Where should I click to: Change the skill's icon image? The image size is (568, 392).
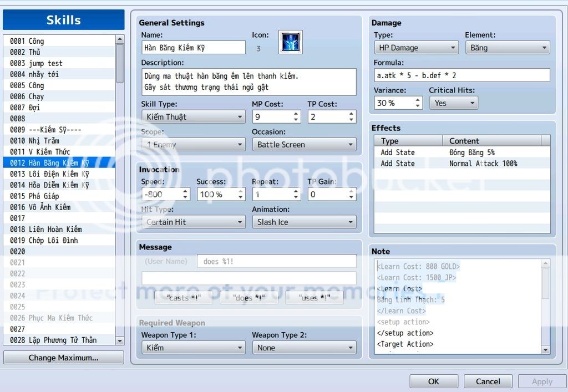291,42
